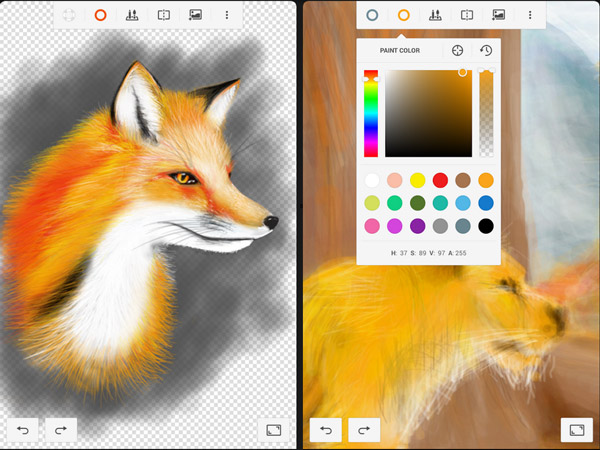The height and width of the screenshot is (450, 600).
Task: Activate the eyedropper color picker icon
Action: click(x=457, y=50)
